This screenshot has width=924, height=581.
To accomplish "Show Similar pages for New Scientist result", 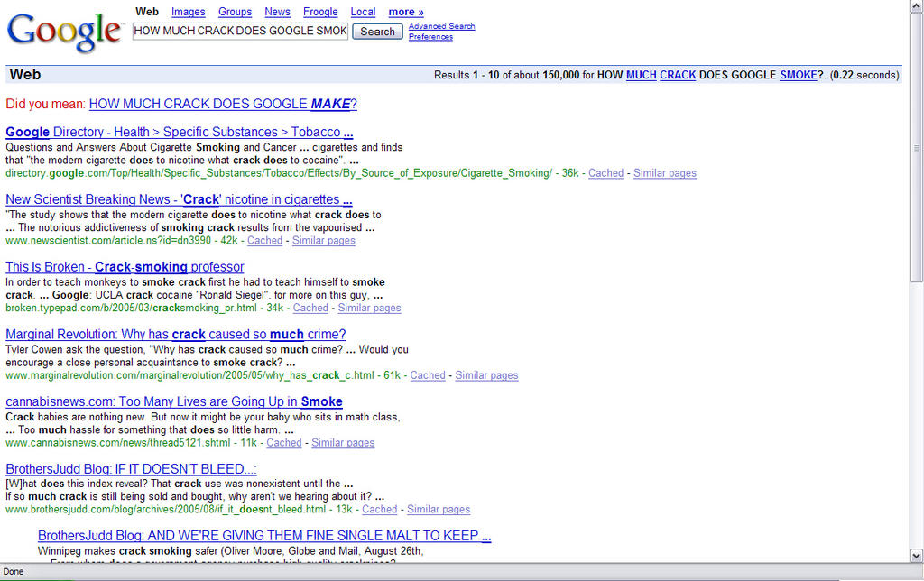I will (x=324, y=240).
